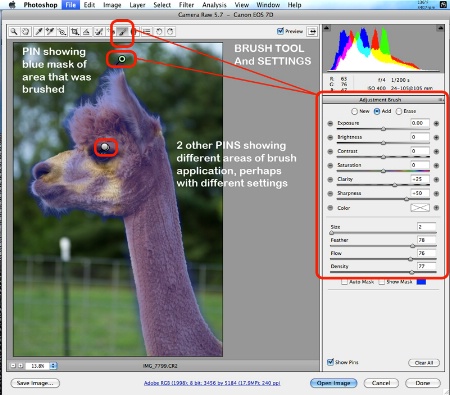Click the minus icon beside Exposure
The height and width of the screenshot is (395, 450).
[330, 123]
